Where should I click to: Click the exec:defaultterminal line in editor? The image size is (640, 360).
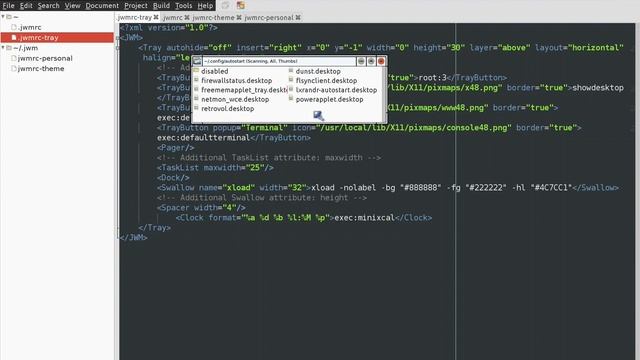(x=234, y=138)
